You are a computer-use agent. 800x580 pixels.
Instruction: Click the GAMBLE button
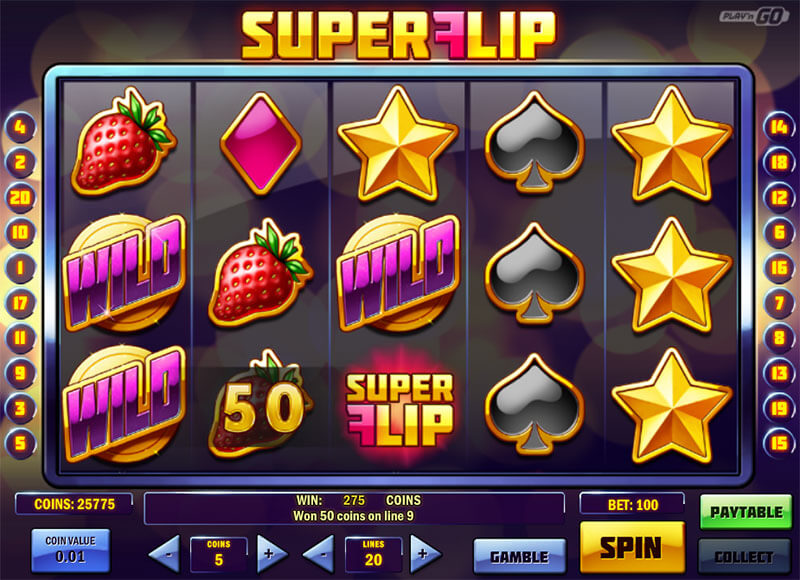[519, 557]
